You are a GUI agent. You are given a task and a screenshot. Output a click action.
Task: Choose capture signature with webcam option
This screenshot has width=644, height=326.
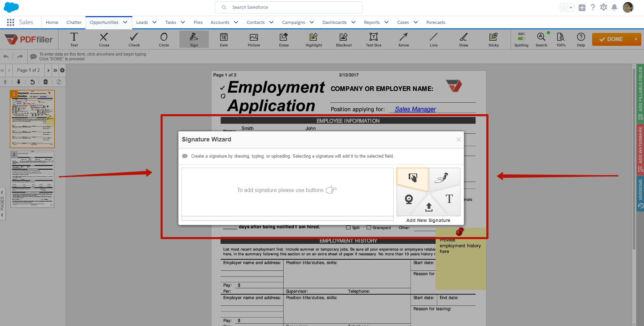pyautogui.click(x=409, y=199)
